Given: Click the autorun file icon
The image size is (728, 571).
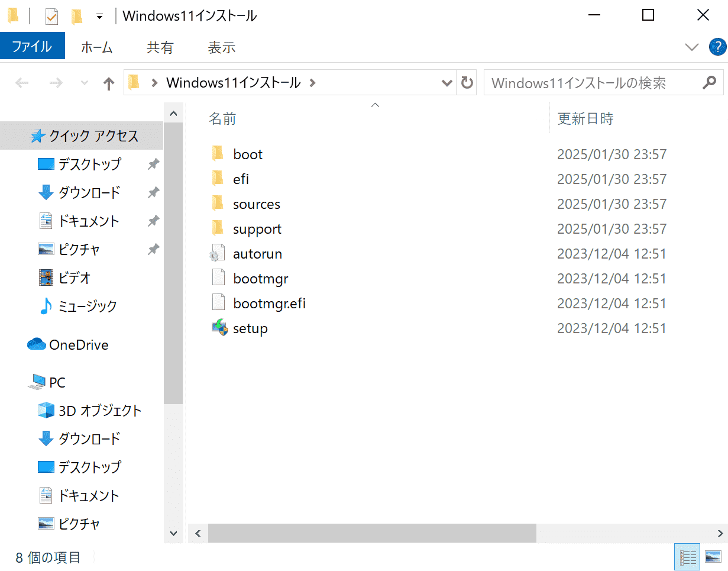Looking at the screenshot, I should [x=218, y=253].
